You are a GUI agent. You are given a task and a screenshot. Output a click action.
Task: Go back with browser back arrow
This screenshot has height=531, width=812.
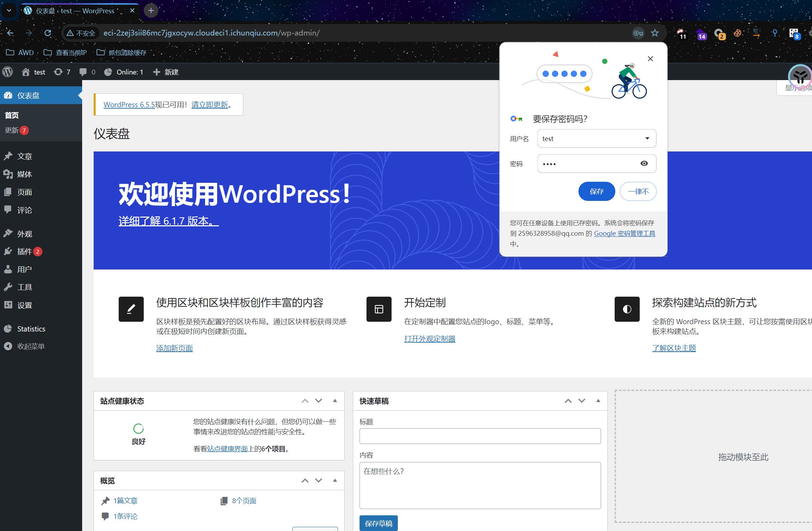10,33
